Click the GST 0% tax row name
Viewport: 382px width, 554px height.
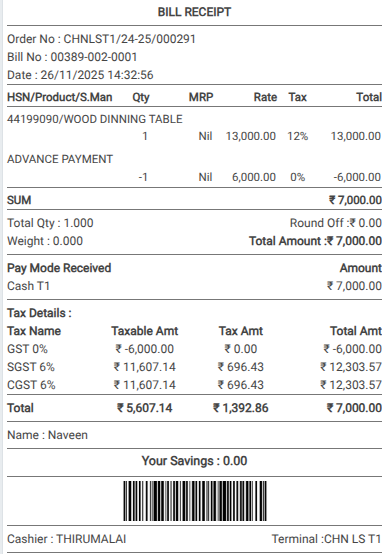click(27, 349)
